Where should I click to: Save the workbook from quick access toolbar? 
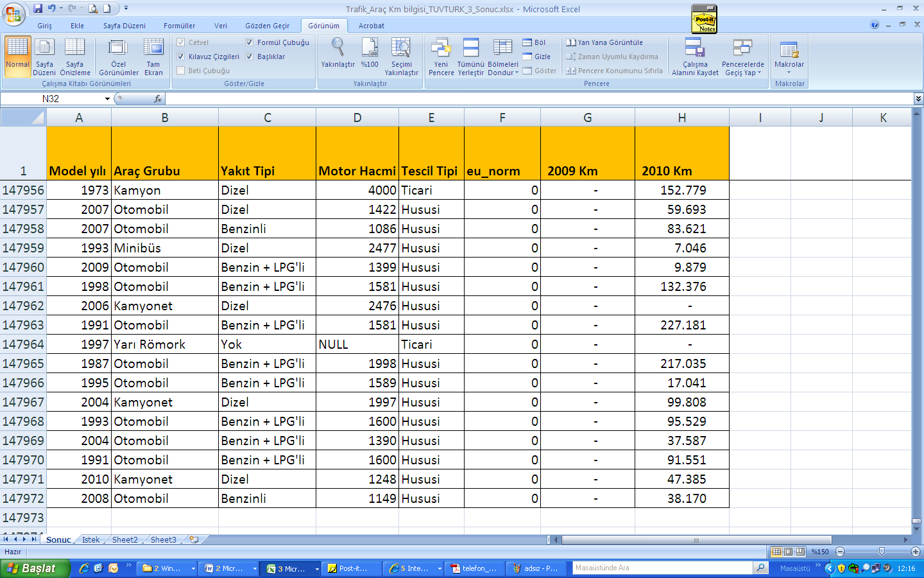pyautogui.click(x=38, y=8)
